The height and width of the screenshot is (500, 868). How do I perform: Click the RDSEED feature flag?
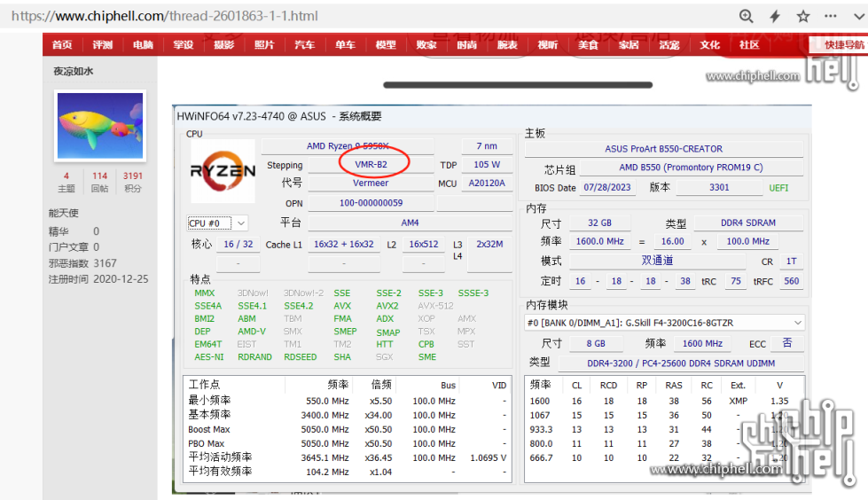coord(301,357)
